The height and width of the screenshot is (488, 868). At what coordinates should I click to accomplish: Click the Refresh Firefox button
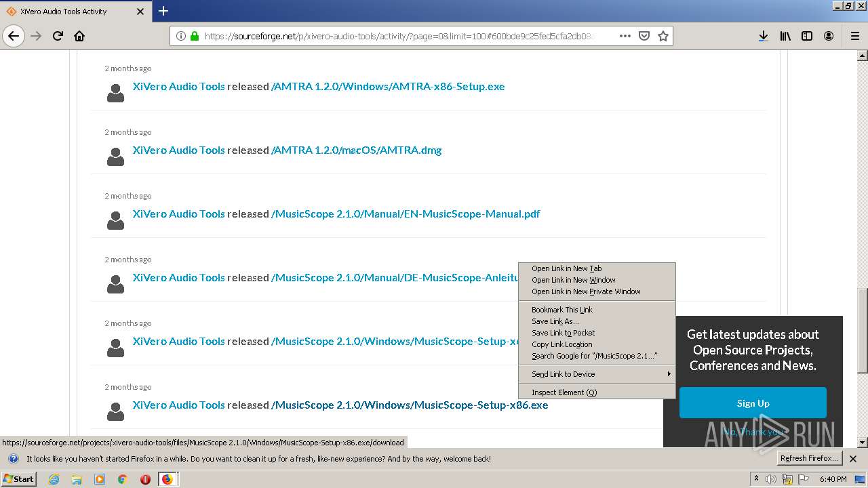pyautogui.click(x=809, y=458)
